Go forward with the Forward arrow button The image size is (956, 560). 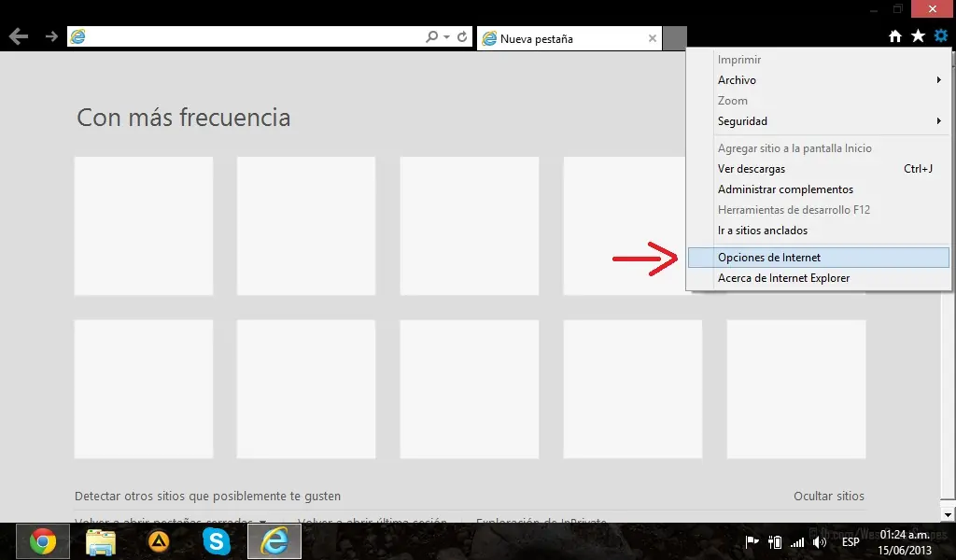(51, 37)
